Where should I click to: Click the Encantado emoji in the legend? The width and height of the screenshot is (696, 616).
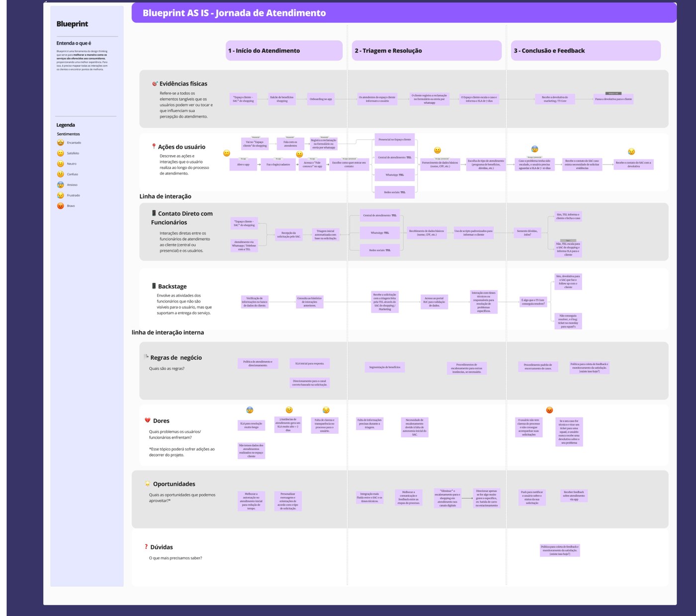pos(61,143)
